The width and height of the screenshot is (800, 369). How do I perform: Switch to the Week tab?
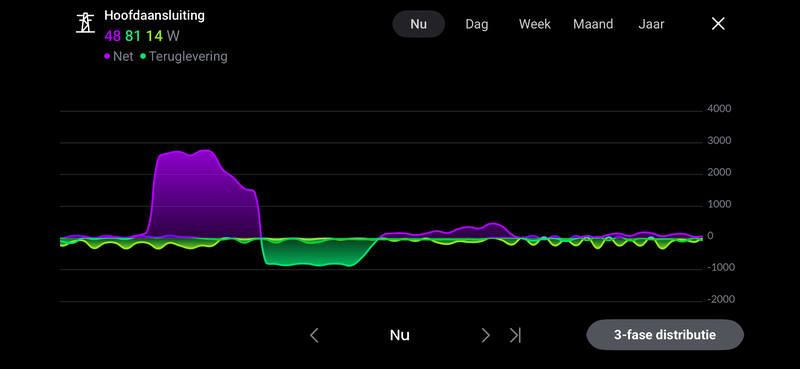535,24
